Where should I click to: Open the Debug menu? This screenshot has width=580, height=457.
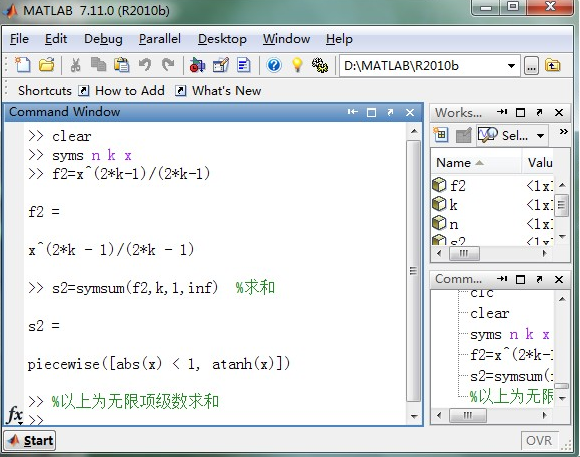[x=103, y=39]
